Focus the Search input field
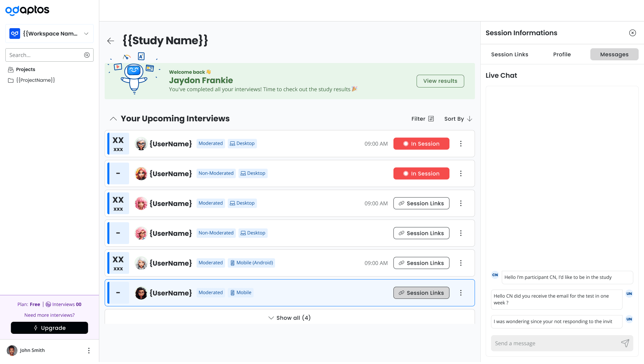The width and height of the screenshot is (644, 364). pos(49,55)
